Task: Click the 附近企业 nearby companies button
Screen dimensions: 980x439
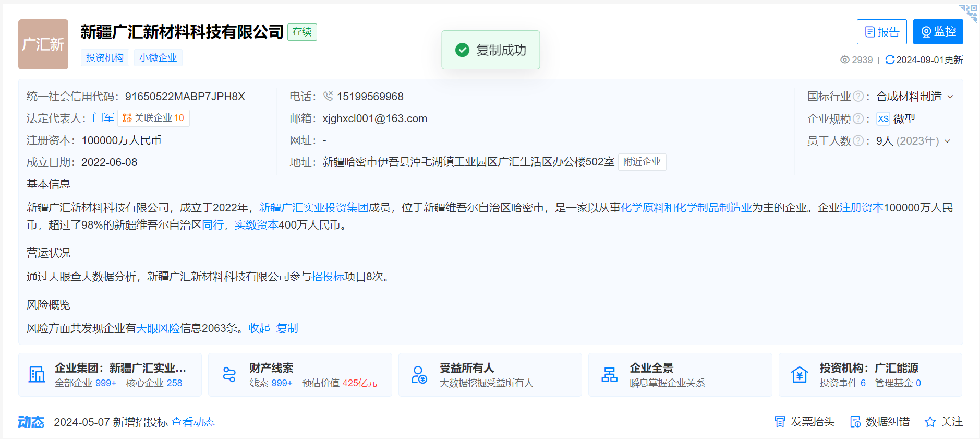Action: pos(642,162)
